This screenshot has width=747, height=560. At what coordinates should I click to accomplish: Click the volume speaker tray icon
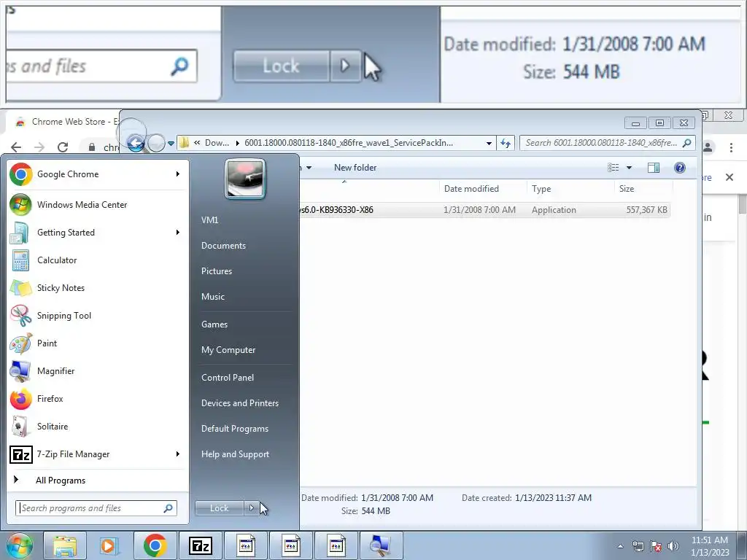pyautogui.click(x=673, y=546)
